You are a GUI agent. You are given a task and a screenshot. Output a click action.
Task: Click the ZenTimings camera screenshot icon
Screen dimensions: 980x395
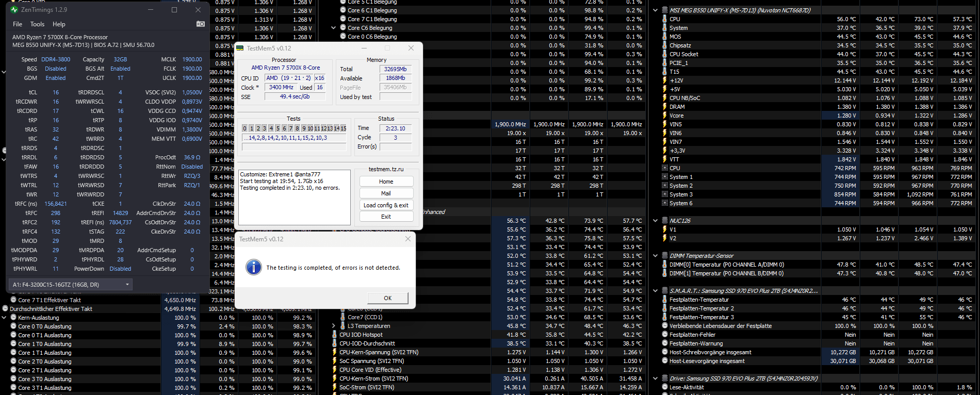[x=201, y=24]
